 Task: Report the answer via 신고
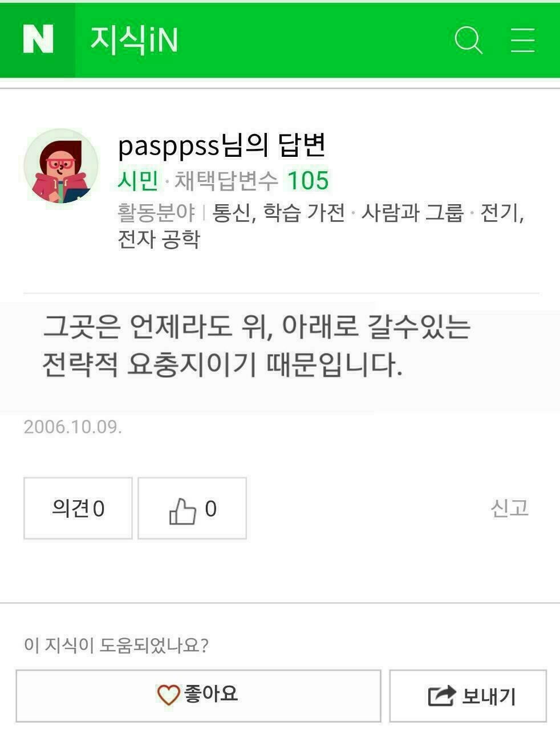[x=509, y=508]
